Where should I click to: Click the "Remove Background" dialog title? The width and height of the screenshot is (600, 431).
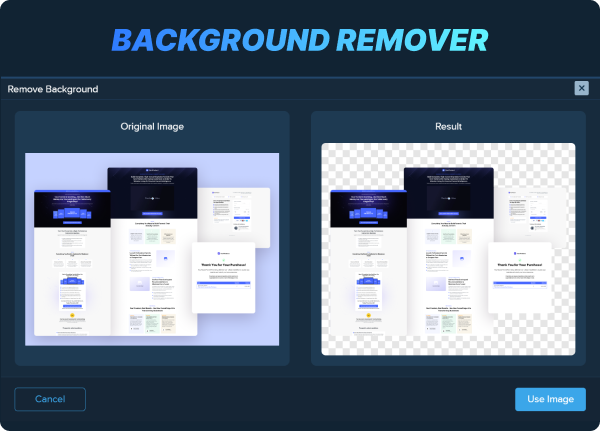[x=53, y=89]
